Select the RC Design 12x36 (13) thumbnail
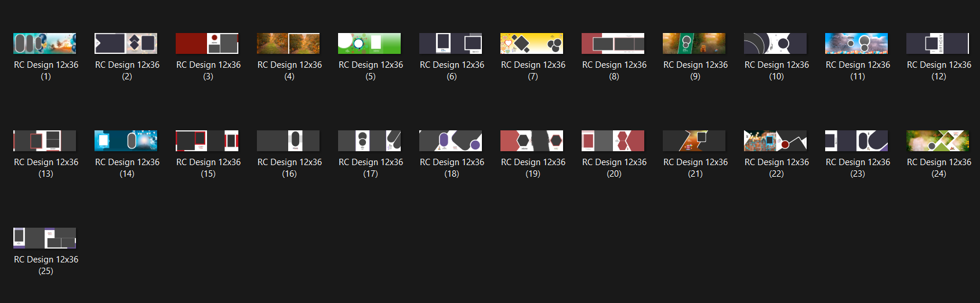980x303 pixels. click(45, 141)
